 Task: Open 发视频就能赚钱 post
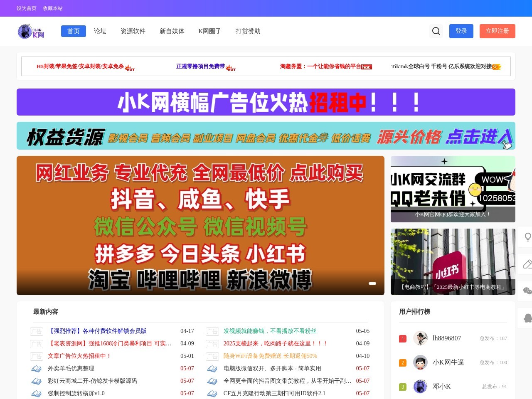click(x=270, y=331)
